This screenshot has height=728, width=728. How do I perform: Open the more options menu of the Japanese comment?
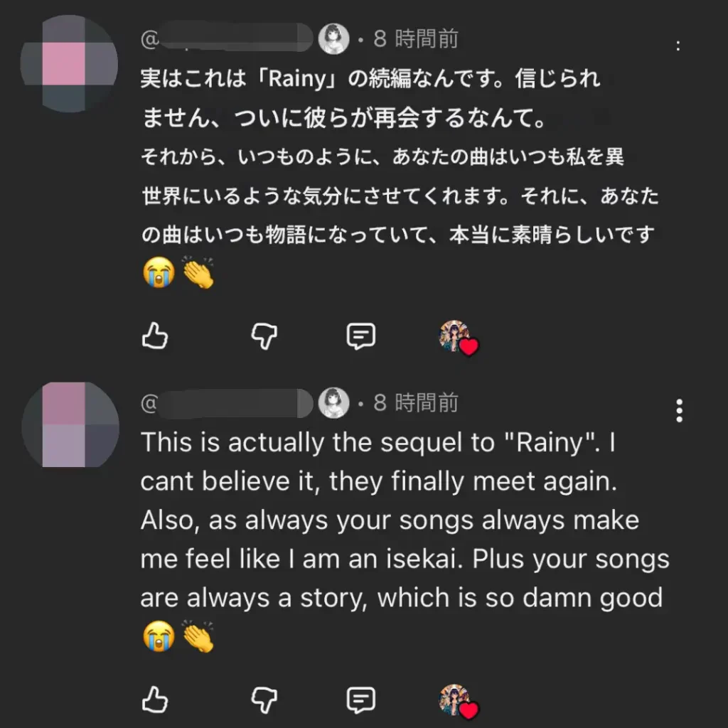click(678, 46)
